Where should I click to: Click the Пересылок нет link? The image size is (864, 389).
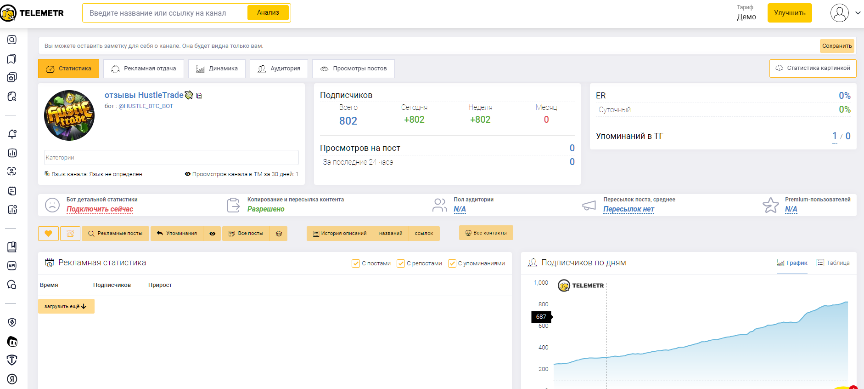tap(628, 209)
